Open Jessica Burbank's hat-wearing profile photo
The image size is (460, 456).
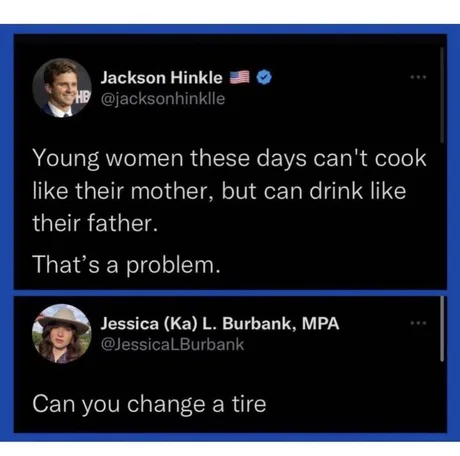62,333
